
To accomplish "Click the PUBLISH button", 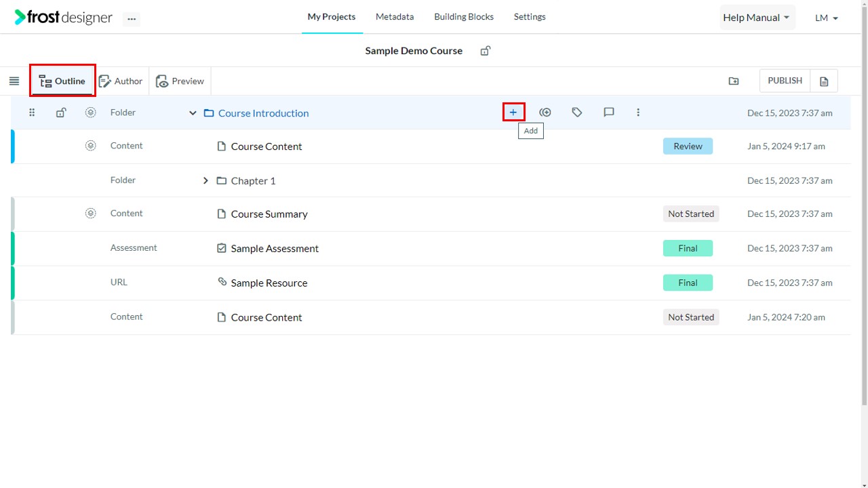I will 785,81.
